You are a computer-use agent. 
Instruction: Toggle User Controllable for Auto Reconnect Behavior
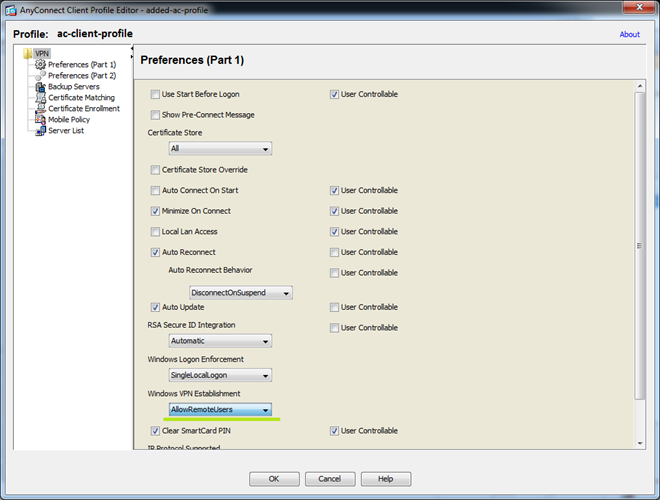[x=334, y=273]
